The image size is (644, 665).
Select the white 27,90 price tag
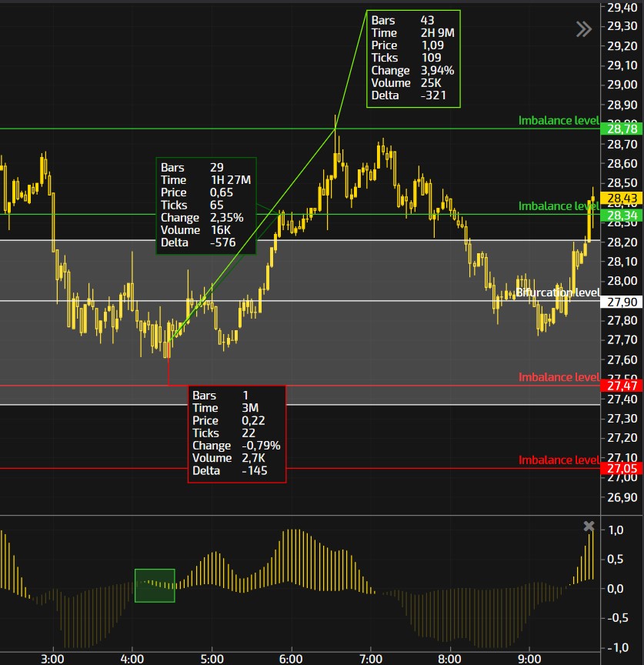620,301
